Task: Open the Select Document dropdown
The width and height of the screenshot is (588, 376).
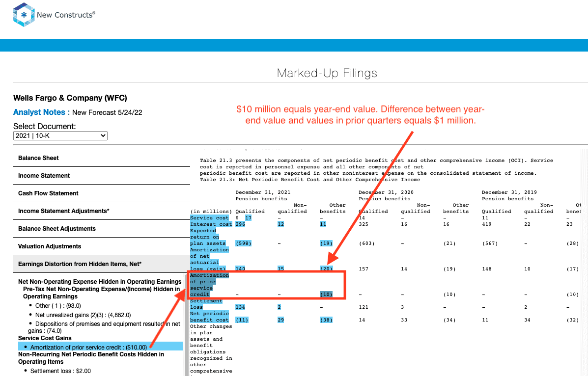Action: pyautogui.click(x=60, y=135)
